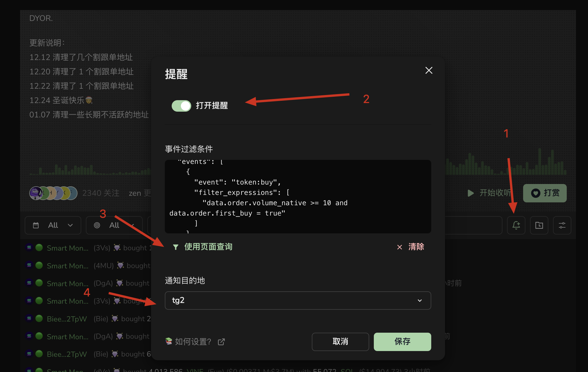Image resolution: width=588 pixels, height=372 pixels.
Task: Open the folder clock history icon
Action: point(539,225)
